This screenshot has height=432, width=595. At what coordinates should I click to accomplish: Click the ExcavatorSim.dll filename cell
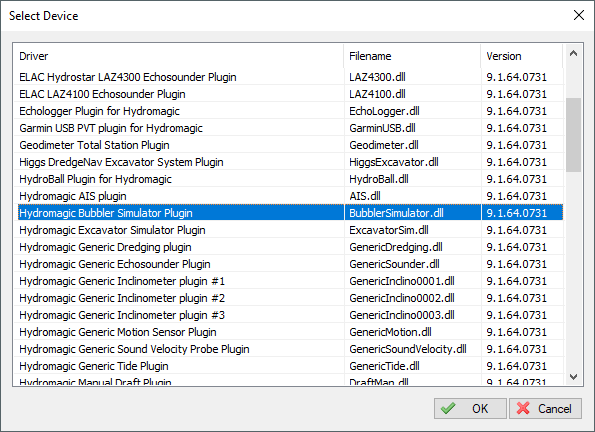(x=412, y=230)
